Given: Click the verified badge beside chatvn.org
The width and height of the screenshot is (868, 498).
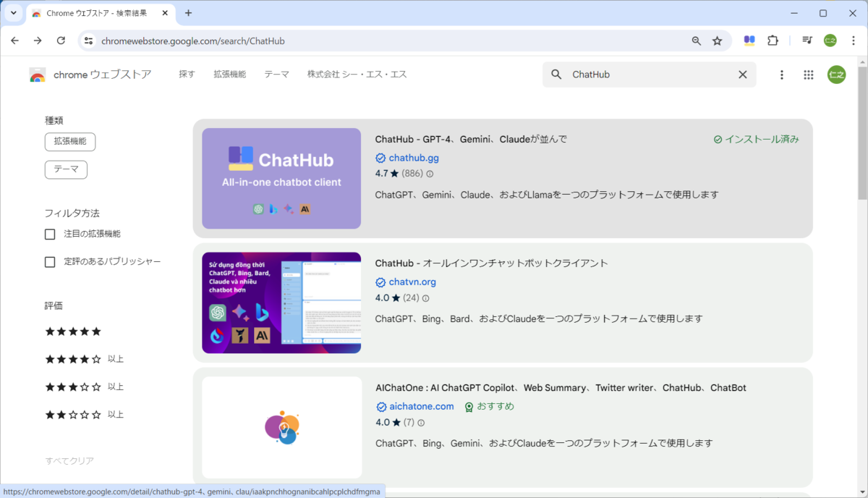Looking at the screenshot, I should tap(380, 282).
